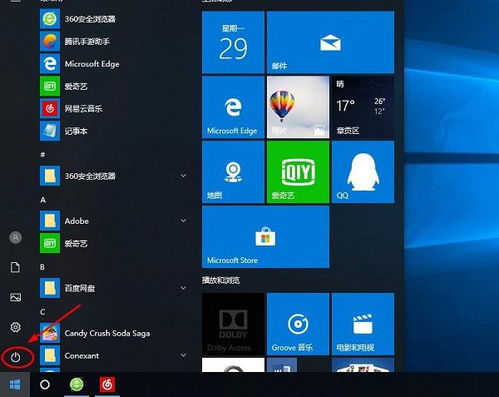Open the 360安全浏览器 folder entry
Viewport: 499px width, 397px height.
click(113, 176)
